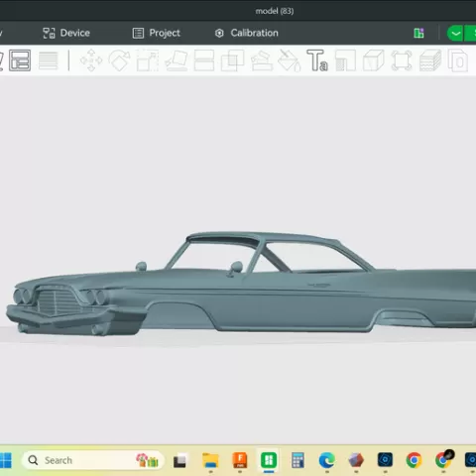Click the green Bambu Studio taskbar icon
The height and width of the screenshot is (476, 476).
point(269,460)
